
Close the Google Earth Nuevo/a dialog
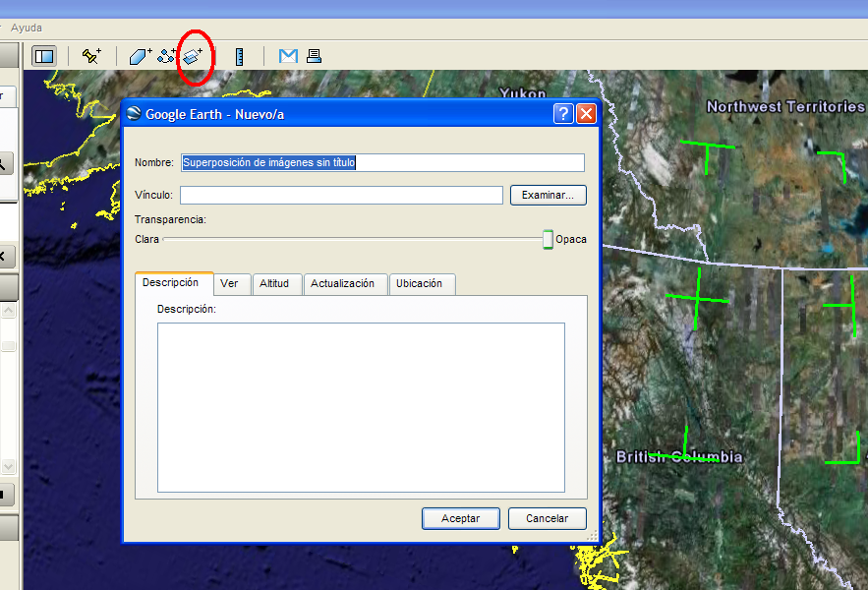(x=586, y=113)
